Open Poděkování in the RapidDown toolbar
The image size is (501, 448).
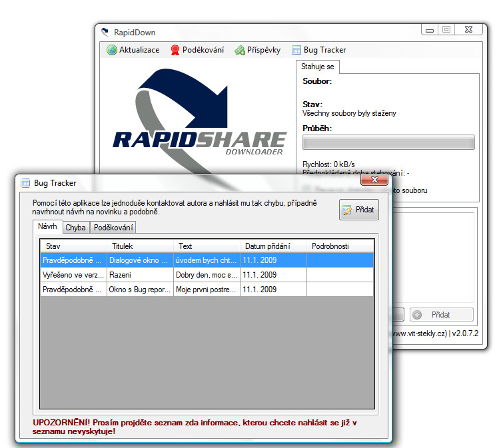[197, 50]
